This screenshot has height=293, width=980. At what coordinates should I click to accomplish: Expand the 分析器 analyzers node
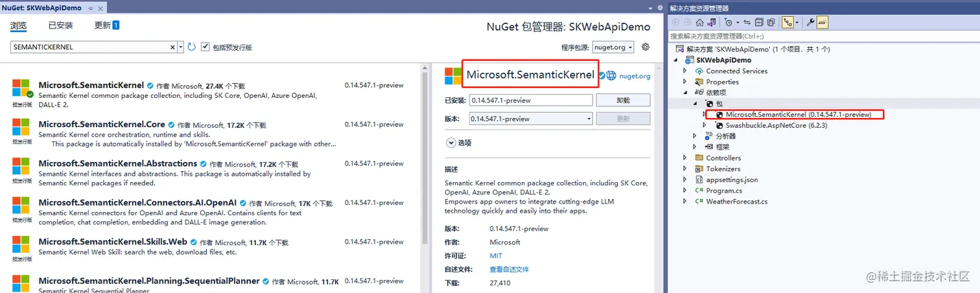(x=695, y=136)
